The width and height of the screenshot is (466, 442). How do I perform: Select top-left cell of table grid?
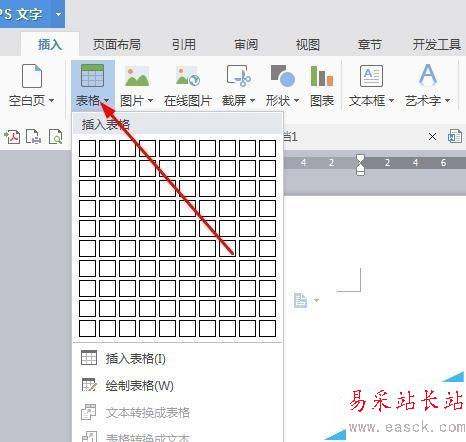click(x=87, y=148)
